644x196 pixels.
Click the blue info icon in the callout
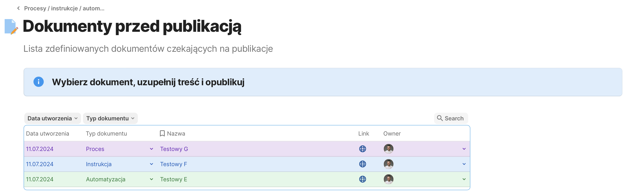coord(38,82)
